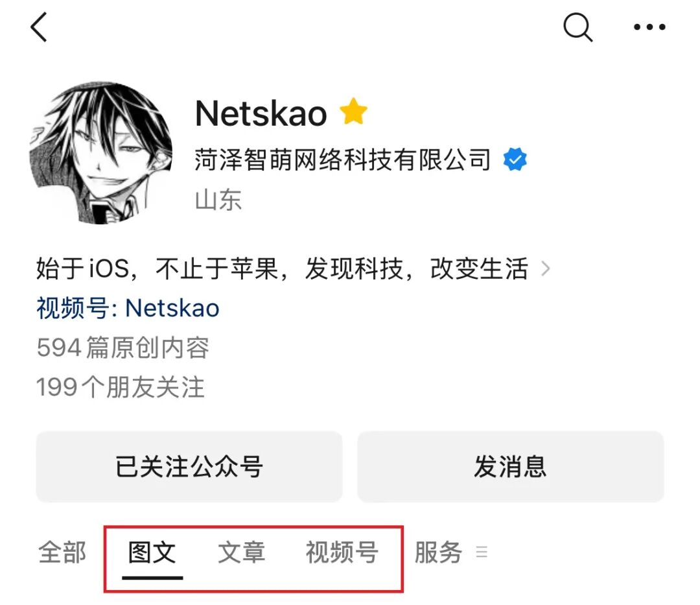Open the three-dot more options menu
The height and width of the screenshot is (605, 700).
(649, 27)
